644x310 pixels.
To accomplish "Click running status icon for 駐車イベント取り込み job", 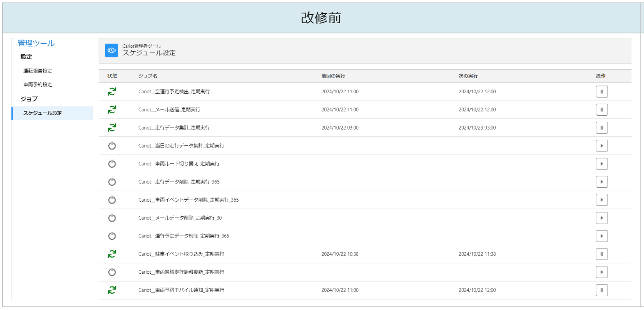I will (112, 254).
